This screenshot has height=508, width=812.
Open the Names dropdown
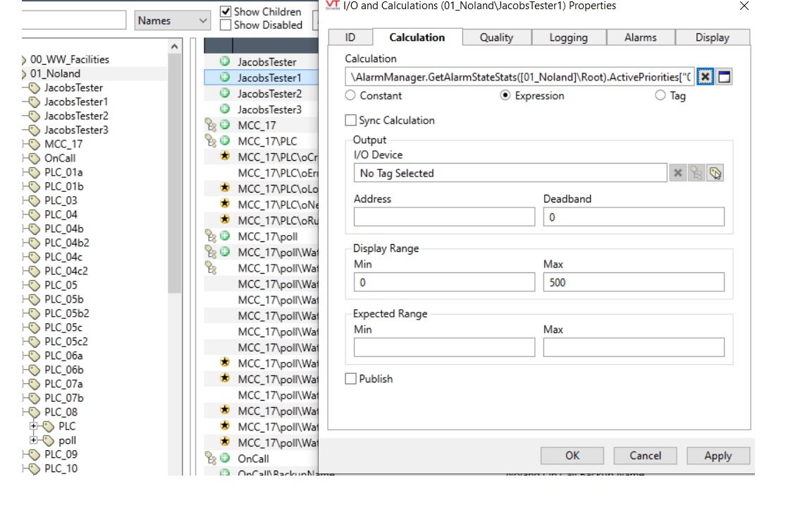pyautogui.click(x=173, y=20)
